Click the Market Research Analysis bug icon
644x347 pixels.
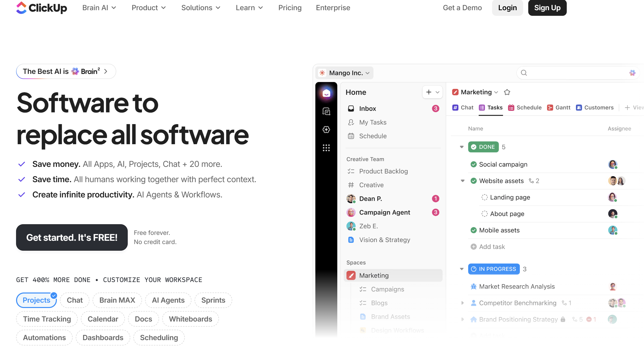[473, 287]
